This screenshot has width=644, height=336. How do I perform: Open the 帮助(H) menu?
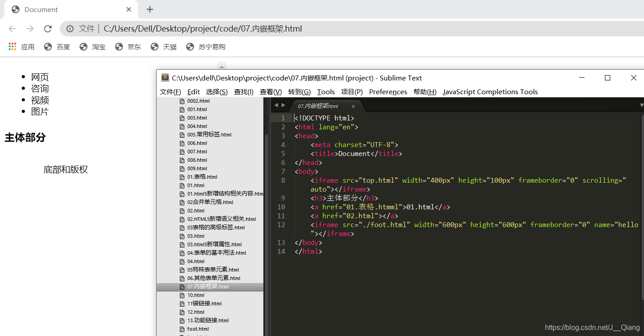pyautogui.click(x=425, y=92)
